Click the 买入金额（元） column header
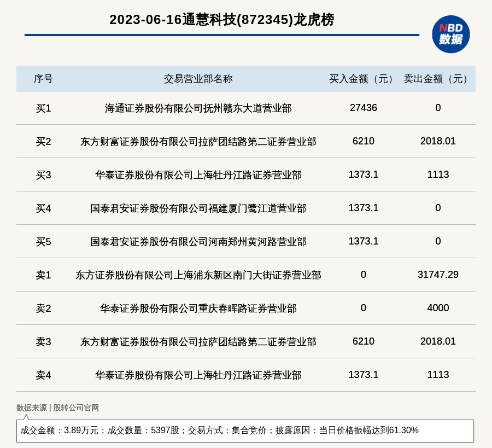This screenshot has height=448, width=492. (x=364, y=79)
